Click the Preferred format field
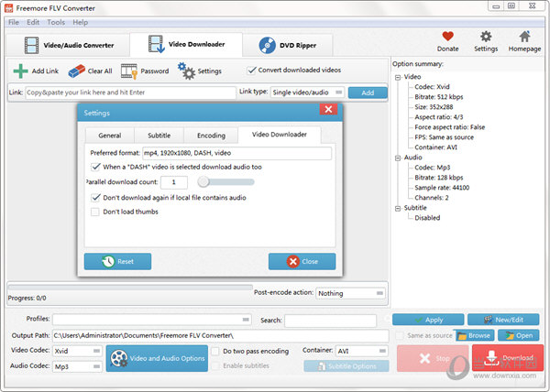550x392 pixels. (x=236, y=153)
